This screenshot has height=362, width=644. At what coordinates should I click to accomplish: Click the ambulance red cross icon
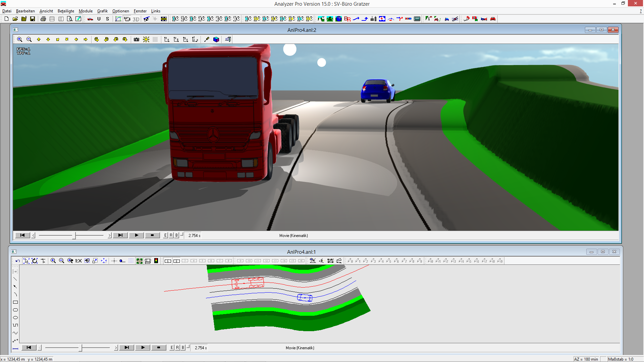382,19
